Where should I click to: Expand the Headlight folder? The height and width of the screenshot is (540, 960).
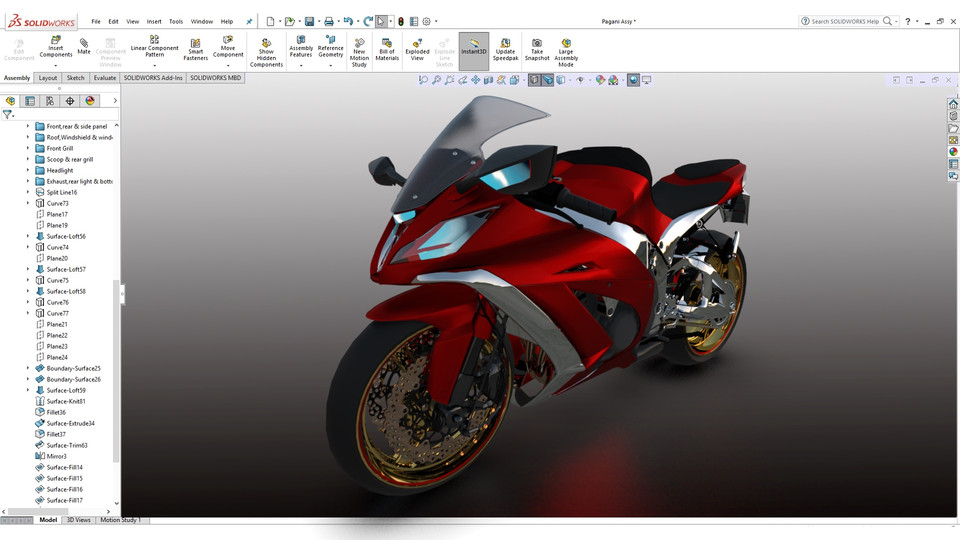(28, 170)
